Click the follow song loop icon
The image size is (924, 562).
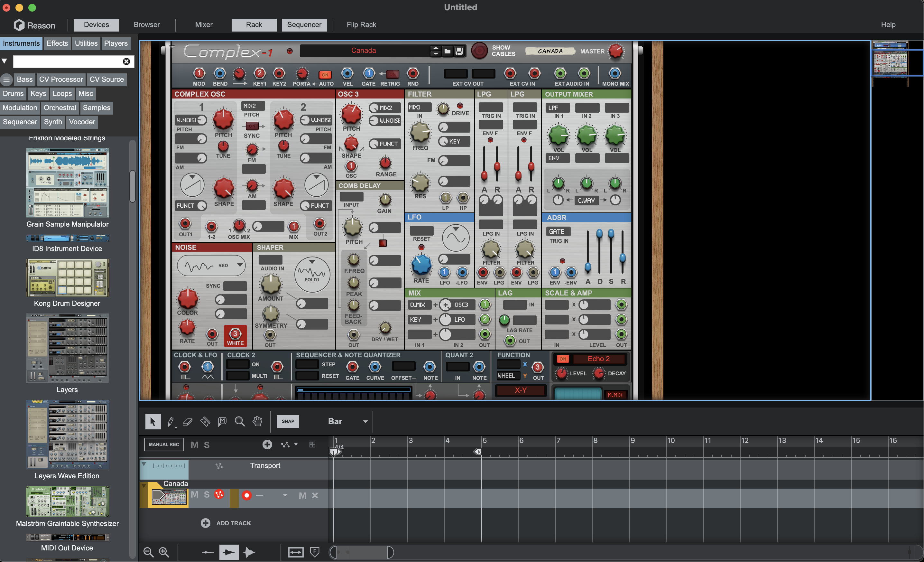click(295, 552)
